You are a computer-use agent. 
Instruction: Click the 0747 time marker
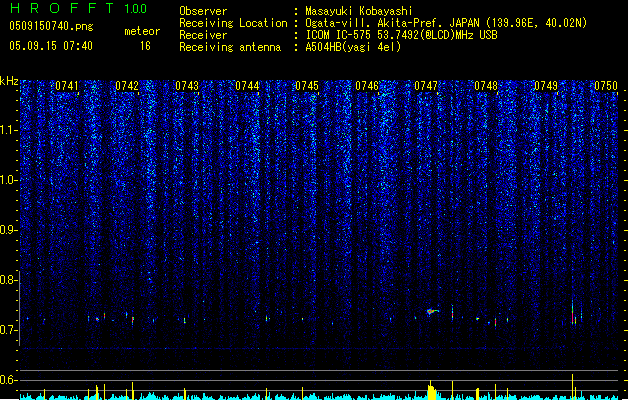pos(426,86)
